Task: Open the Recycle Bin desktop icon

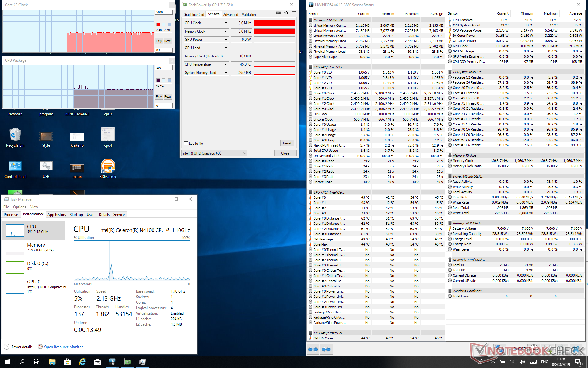Action: point(15,137)
